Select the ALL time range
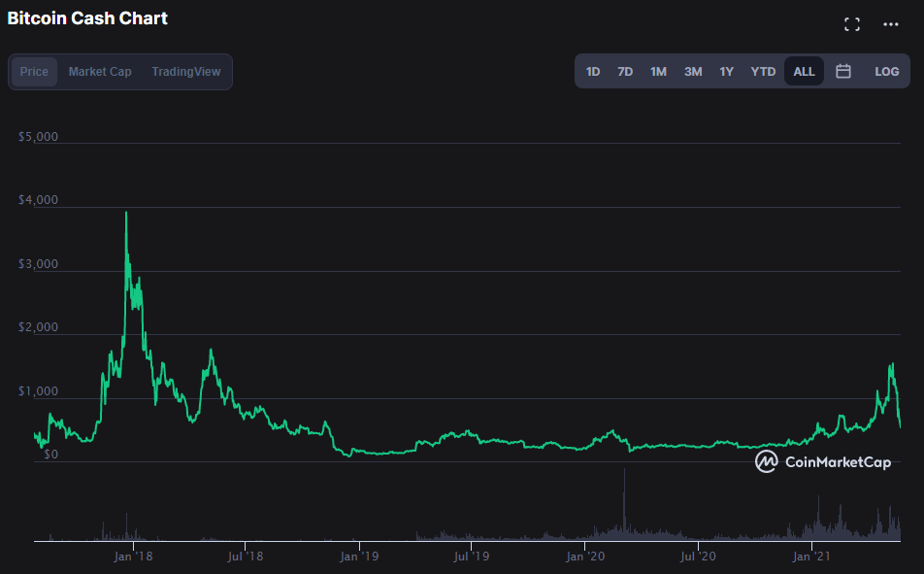The width and height of the screenshot is (924, 574). pos(804,71)
